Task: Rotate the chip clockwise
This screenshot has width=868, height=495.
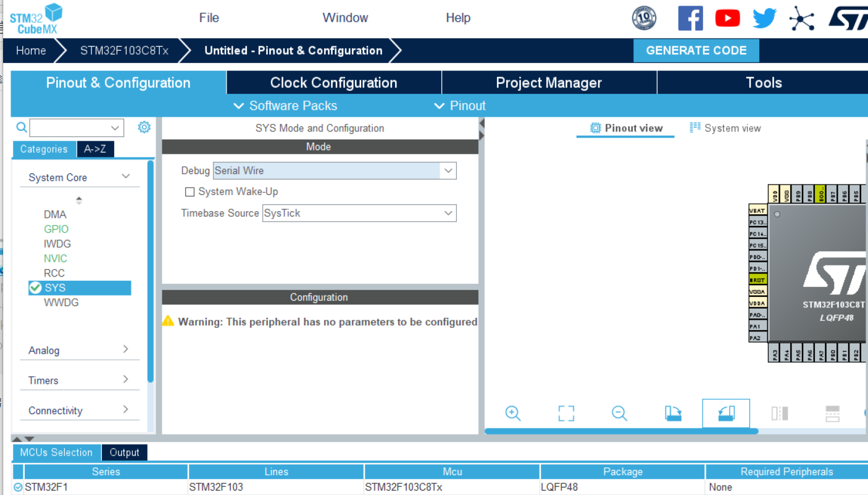Action: (x=673, y=413)
